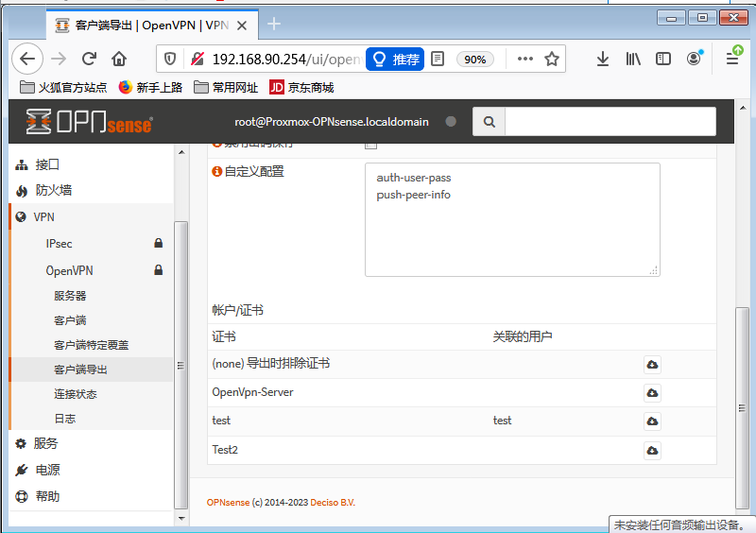The image size is (756, 533).
Task: Click the info icon beside 自定义配置
Action: 216,172
